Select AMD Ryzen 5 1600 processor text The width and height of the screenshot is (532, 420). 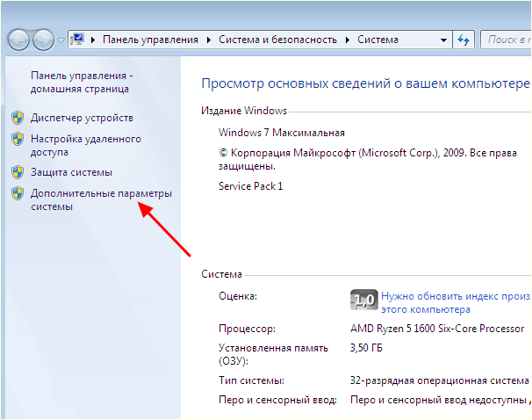click(437, 329)
